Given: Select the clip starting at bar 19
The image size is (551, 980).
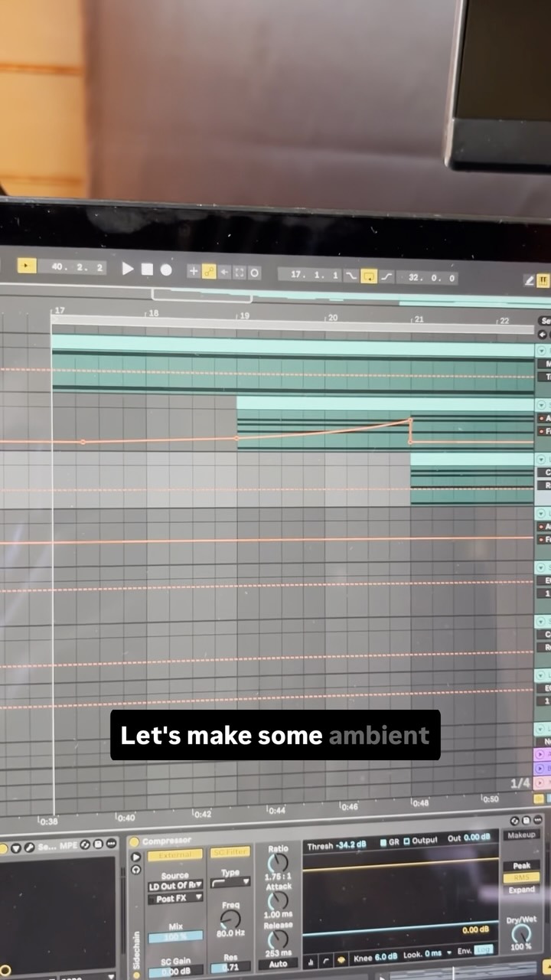Looking at the screenshot, I should (x=385, y=423).
